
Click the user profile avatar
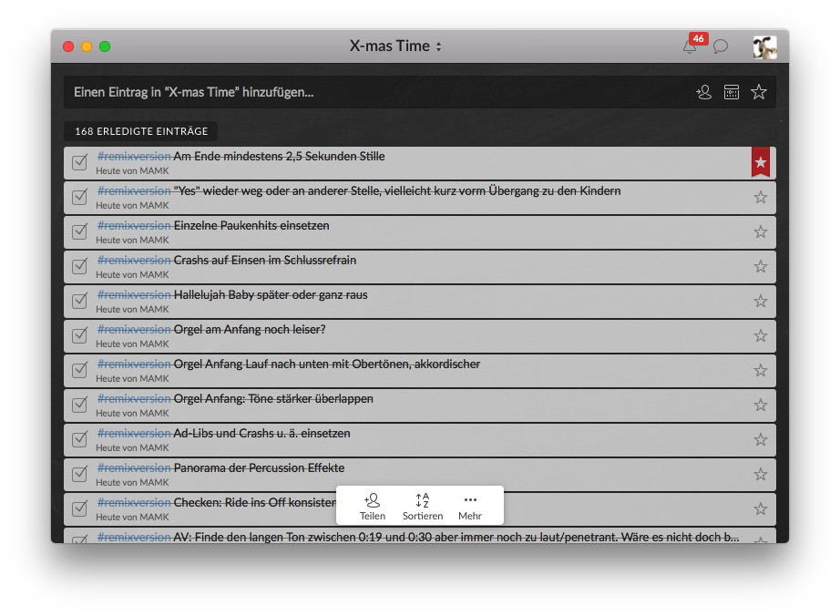click(x=764, y=46)
